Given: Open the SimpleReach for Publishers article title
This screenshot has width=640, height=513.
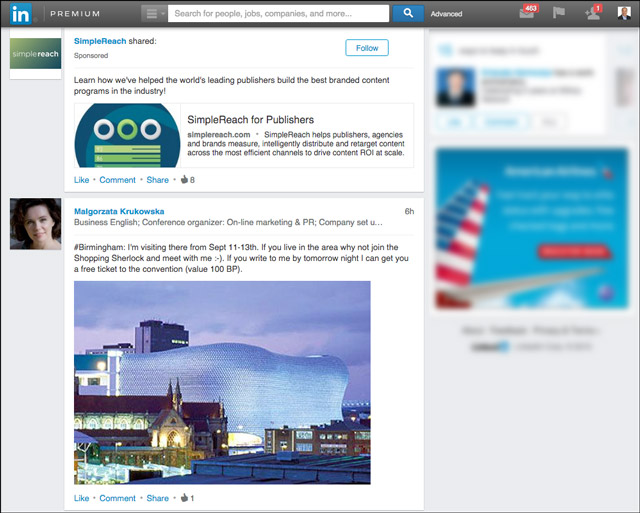Looking at the screenshot, I should [x=251, y=120].
